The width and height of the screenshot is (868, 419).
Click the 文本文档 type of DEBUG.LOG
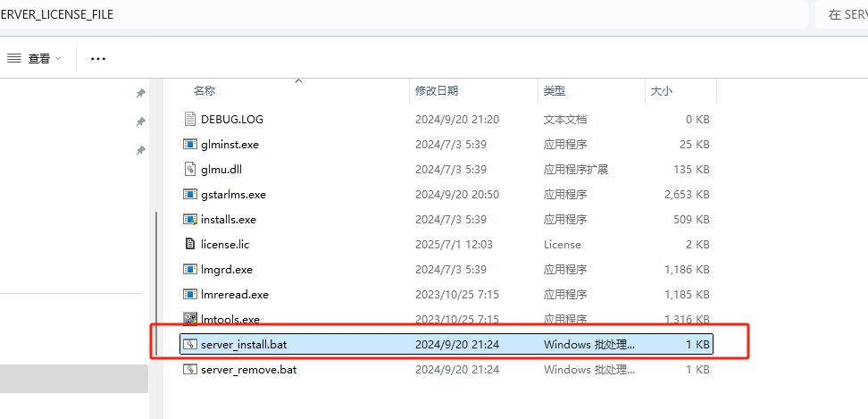click(564, 119)
